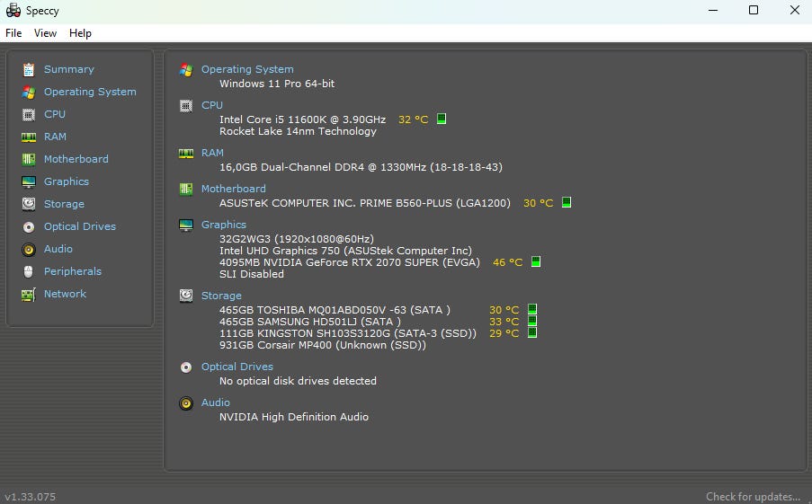
Task: Click the green CPU temperature indicator
Action: coord(442,119)
